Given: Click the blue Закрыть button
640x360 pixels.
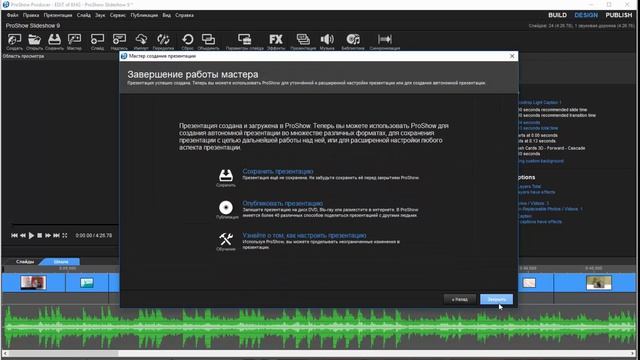Looking at the screenshot, I should tap(496, 299).
